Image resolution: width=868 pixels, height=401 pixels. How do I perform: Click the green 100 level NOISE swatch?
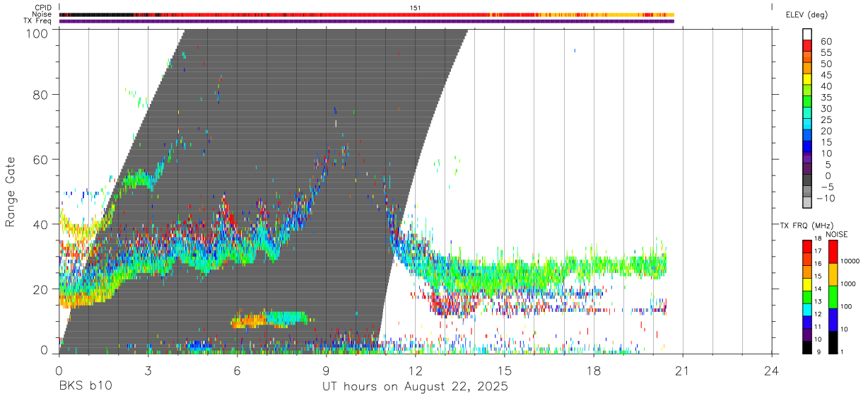coord(833,296)
